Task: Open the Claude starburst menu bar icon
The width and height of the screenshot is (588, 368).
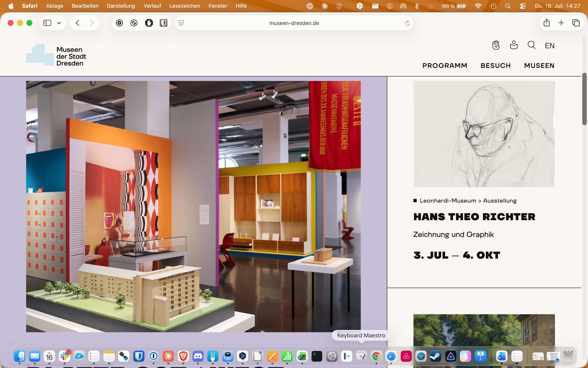Action: pos(325,6)
